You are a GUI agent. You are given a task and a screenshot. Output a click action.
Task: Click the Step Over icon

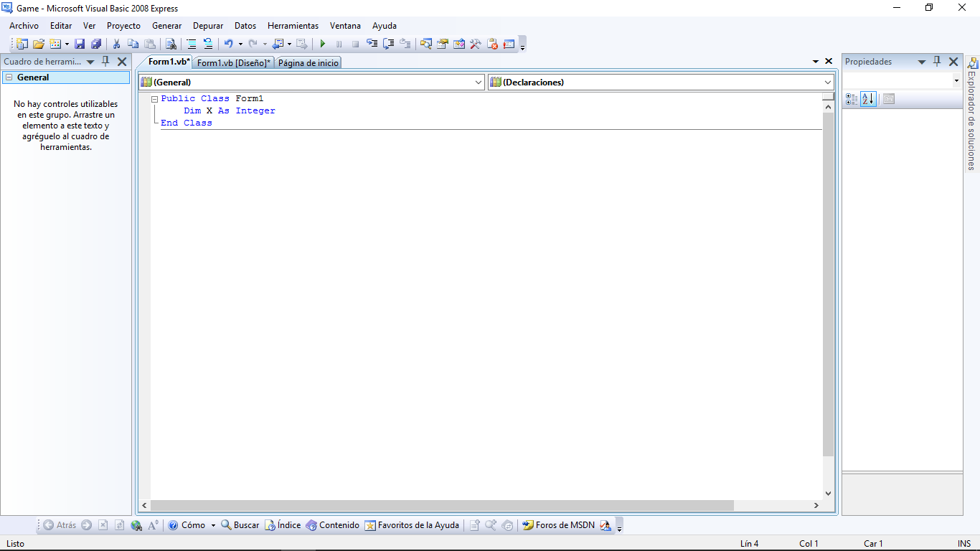point(388,44)
